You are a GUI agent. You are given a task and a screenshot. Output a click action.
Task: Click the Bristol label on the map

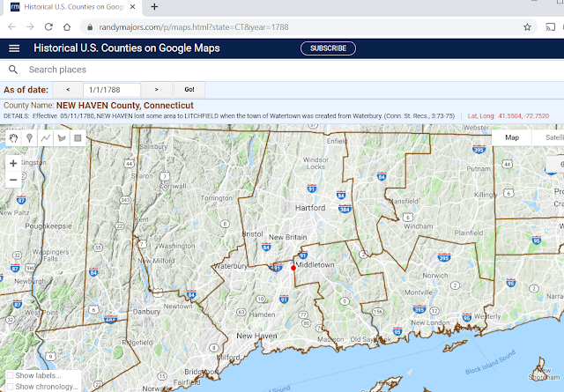[x=253, y=234]
